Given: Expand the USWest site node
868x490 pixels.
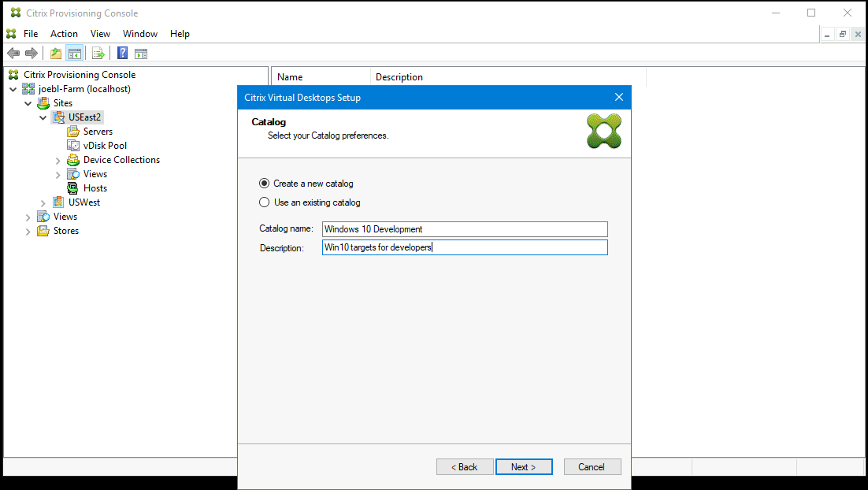Looking at the screenshot, I should 43,202.
